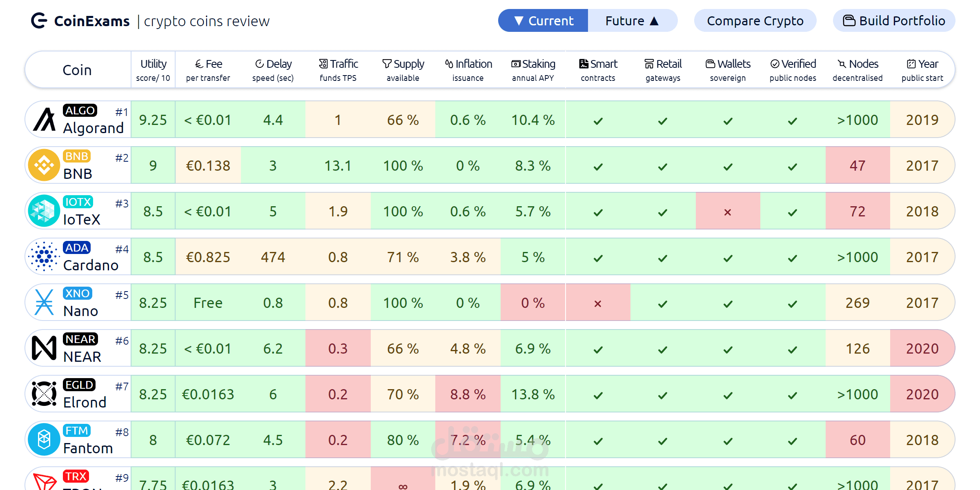The height and width of the screenshot is (490, 980).
Task: Open the Fantom coin logo
Action: (x=44, y=439)
